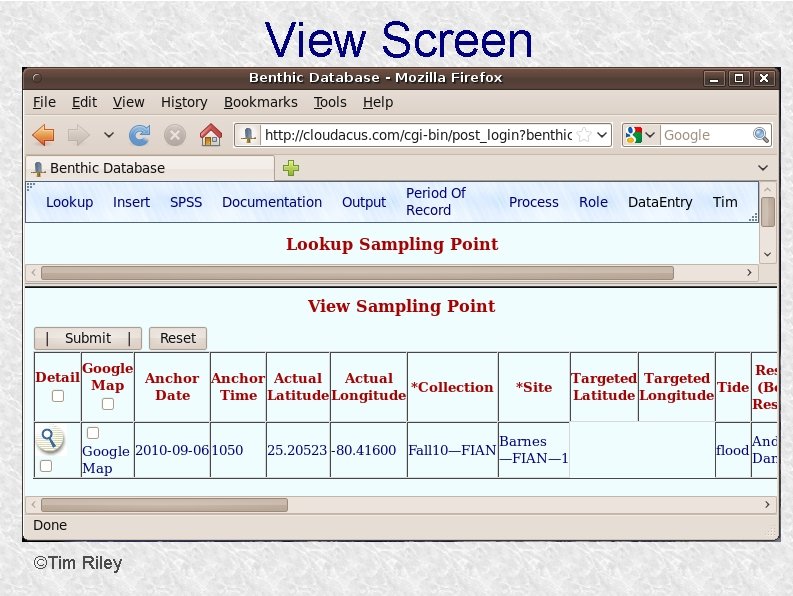
Task: Check the checkbox below the magnifier detail icon
Action: [46, 466]
